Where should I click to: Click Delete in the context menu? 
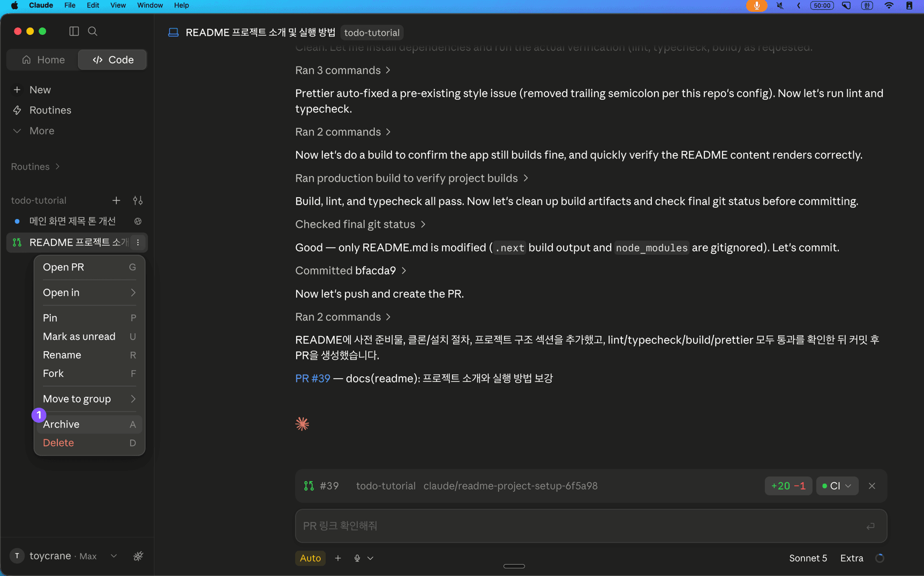point(89,443)
